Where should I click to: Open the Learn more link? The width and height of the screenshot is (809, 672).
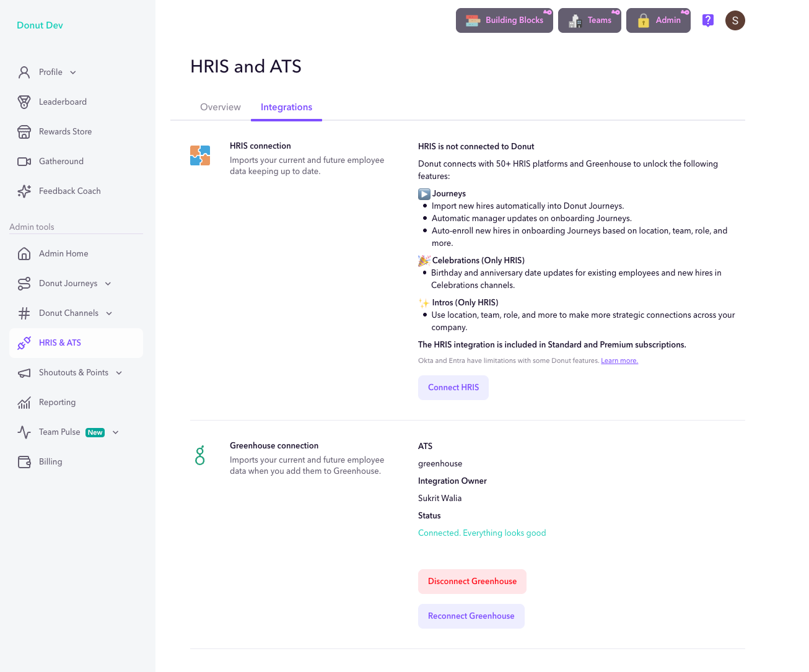(619, 361)
